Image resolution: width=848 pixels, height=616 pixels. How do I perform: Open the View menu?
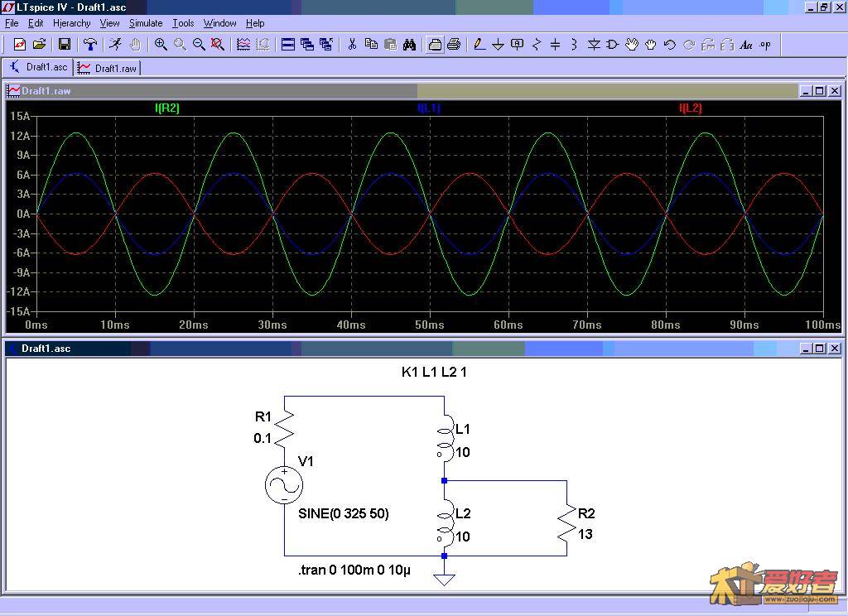(109, 23)
